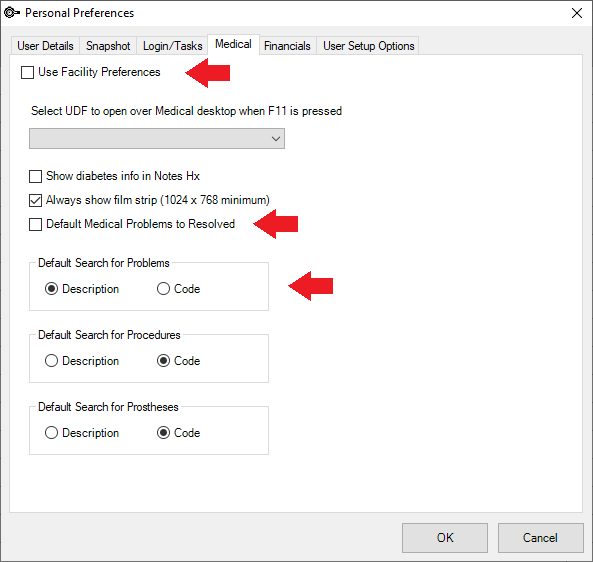Viewport: 593px width, 562px height.
Task: Open User Setup Options tab
Action: pyautogui.click(x=368, y=46)
